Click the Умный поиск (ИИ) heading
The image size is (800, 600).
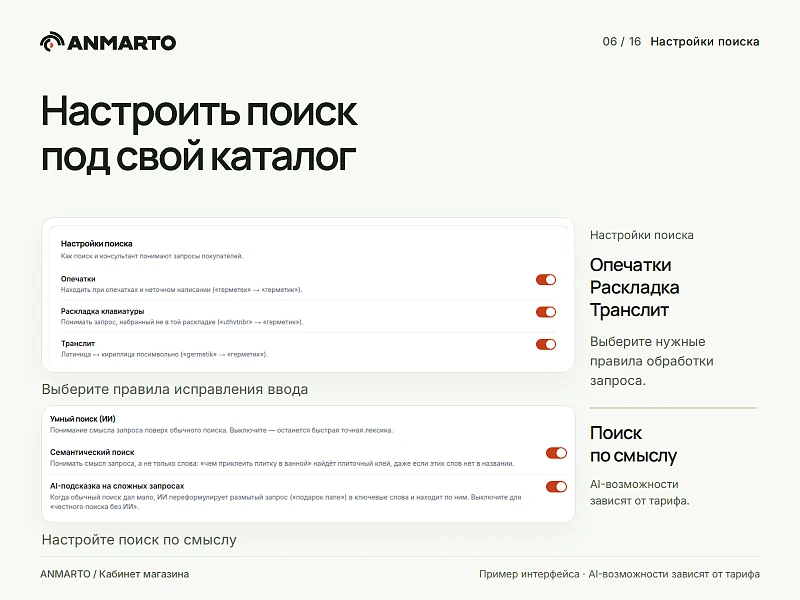coord(83,419)
